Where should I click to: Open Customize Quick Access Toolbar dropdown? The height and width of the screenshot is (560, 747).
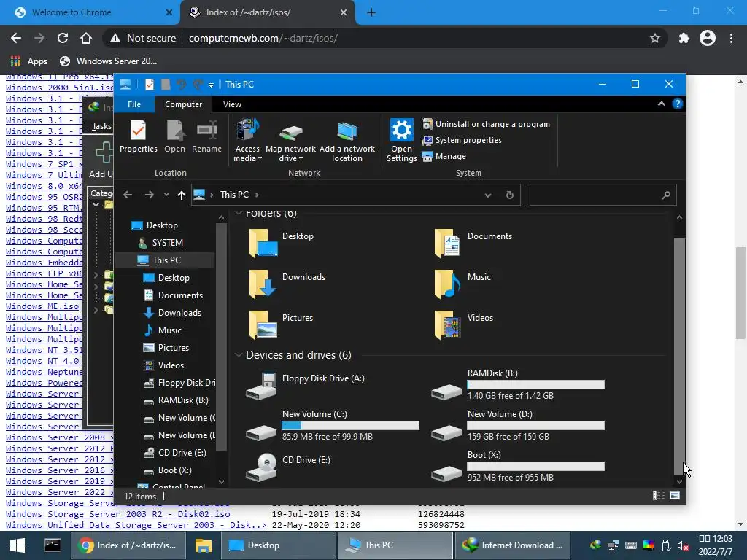(x=211, y=85)
